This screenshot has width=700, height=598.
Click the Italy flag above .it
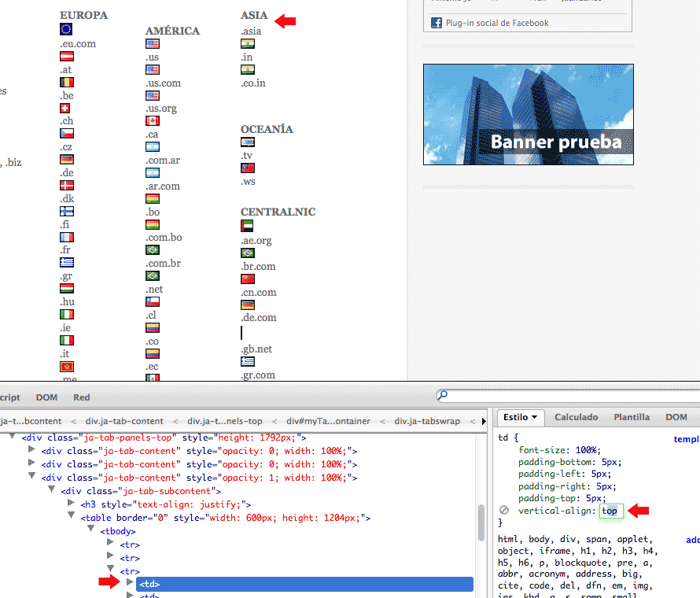pos(67,341)
